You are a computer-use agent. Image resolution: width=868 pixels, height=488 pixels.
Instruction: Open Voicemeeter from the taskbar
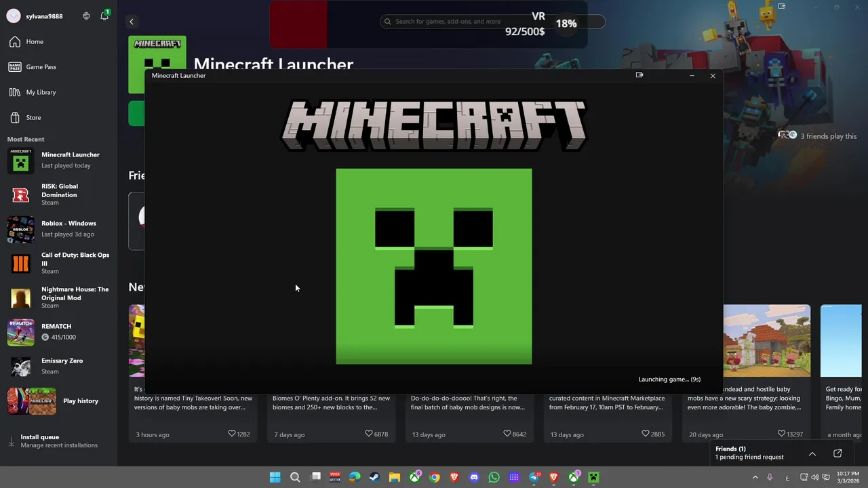(335, 477)
